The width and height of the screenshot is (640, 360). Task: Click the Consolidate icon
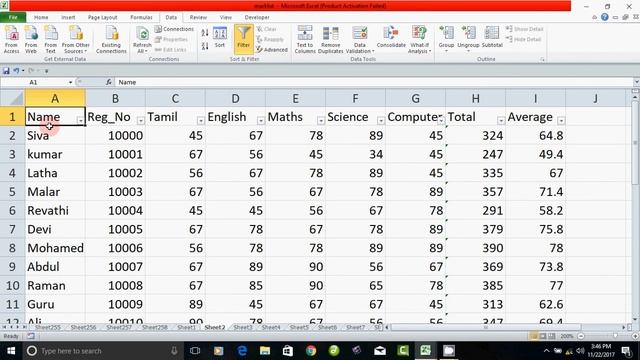(391, 38)
